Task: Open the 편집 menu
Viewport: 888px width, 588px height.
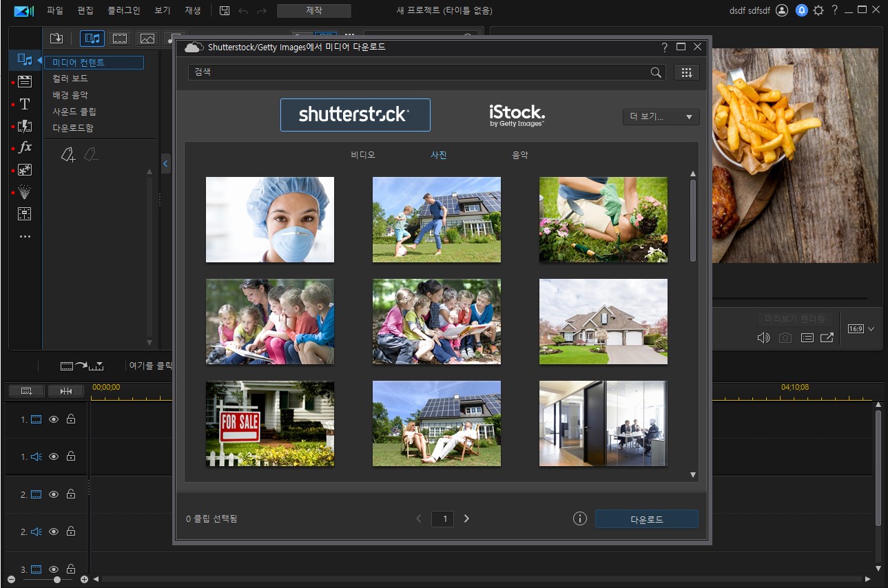Action: tap(85, 10)
